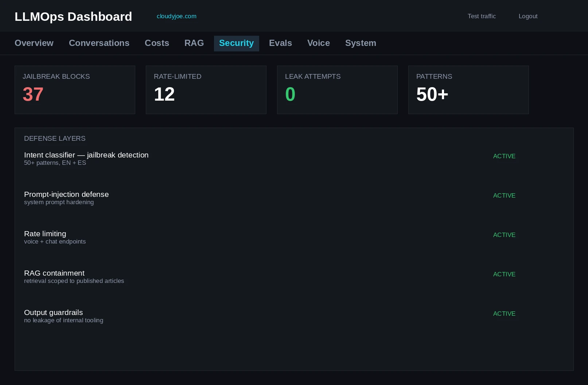This screenshot has height=385, width=588.
Task: Select the Prompt-injection defense row title
Action: [x=66, y=194]
